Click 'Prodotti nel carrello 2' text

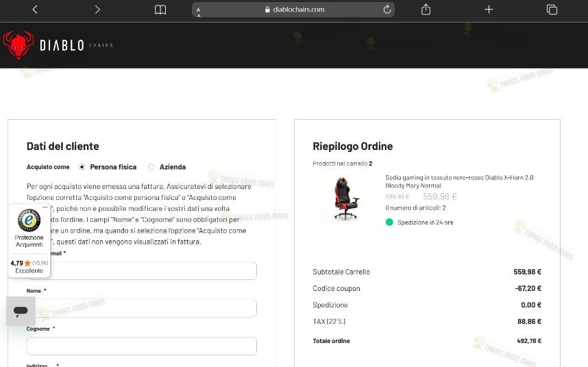(343, 164)
